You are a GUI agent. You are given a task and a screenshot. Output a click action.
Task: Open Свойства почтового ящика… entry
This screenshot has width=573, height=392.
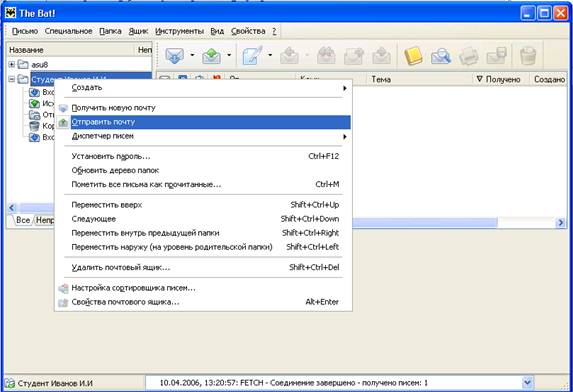click(204, 302)
